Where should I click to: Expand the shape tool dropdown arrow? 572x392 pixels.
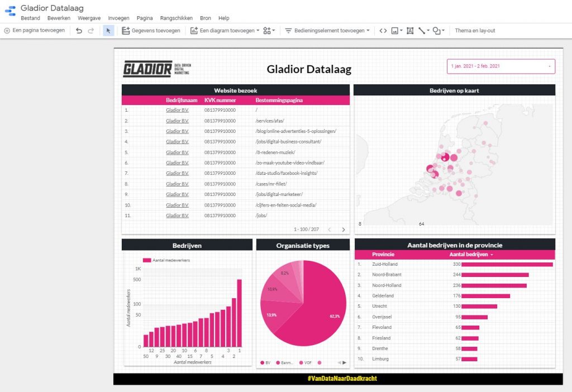443,30
